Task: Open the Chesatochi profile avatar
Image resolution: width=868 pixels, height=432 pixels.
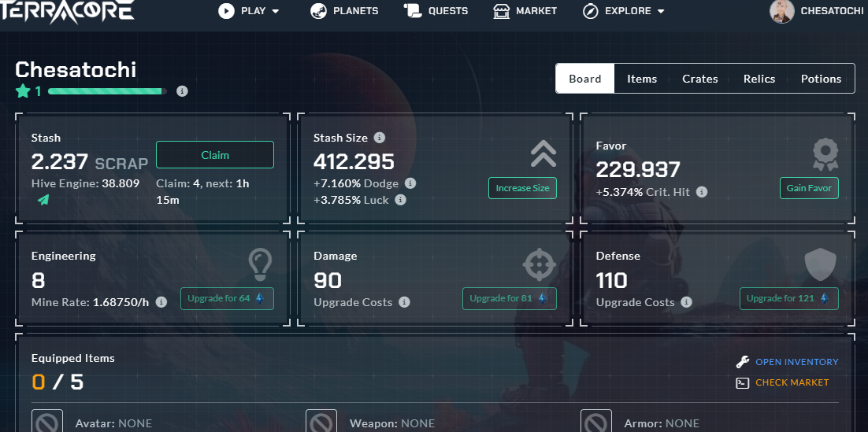Action: tap(781, 11)
